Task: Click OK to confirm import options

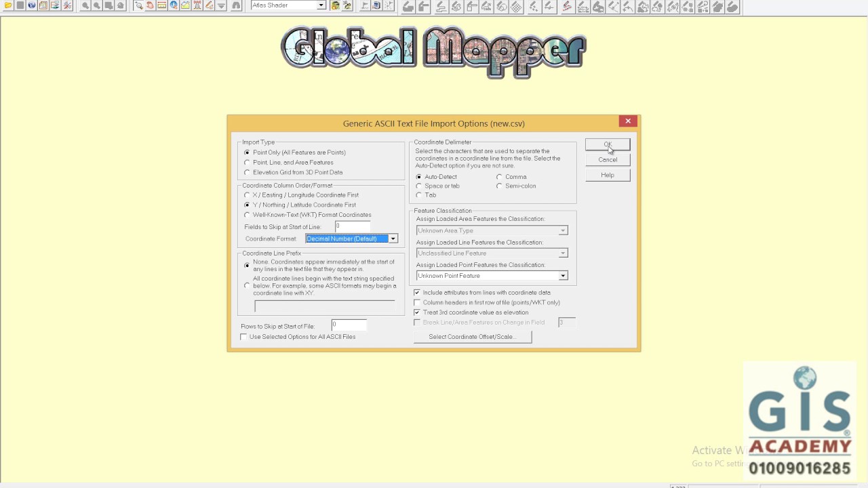Action: tap(608, 144)
